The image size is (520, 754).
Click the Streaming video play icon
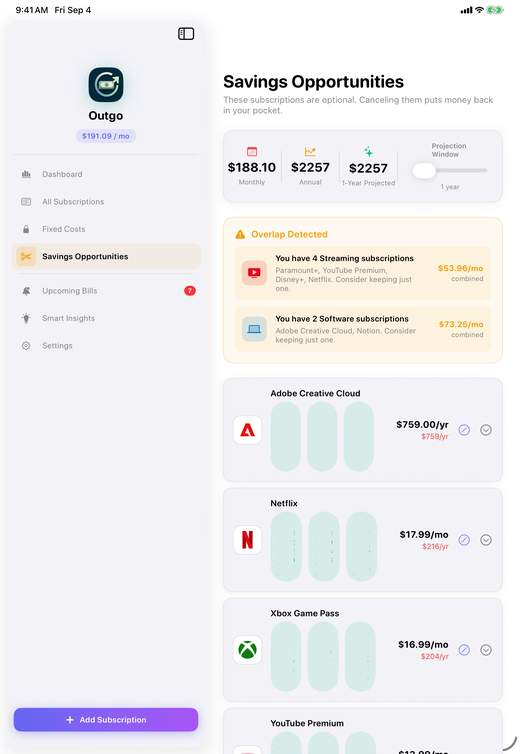click(254, 273)
